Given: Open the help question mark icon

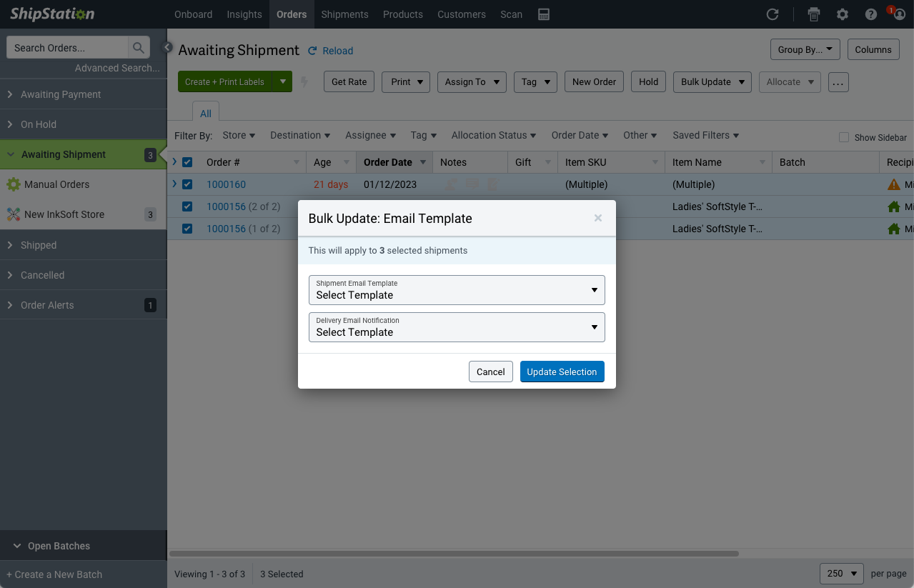Looking at the screenshot, I should 870,14.
